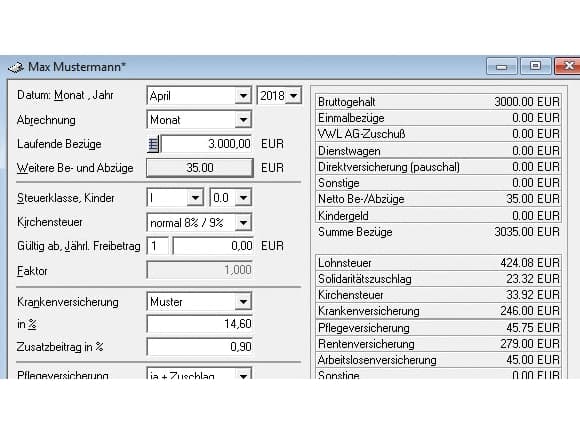Click the Datum: Monat, Jahr label
The width and height of the screenshot is (580, 435).
point(65,95)
